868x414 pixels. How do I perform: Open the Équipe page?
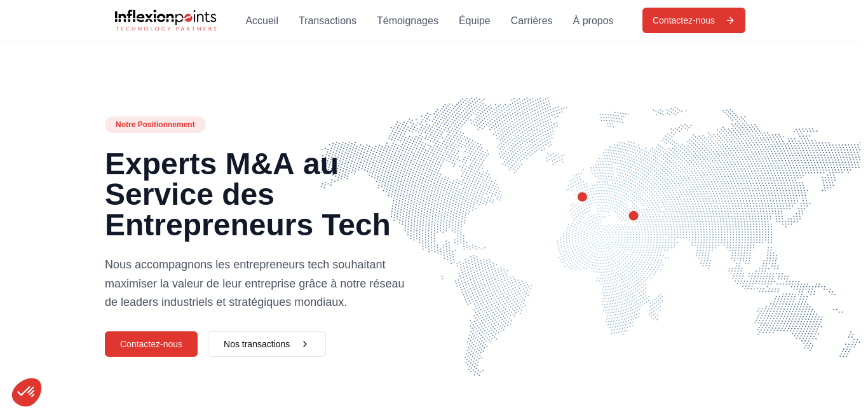pos(475,21)
